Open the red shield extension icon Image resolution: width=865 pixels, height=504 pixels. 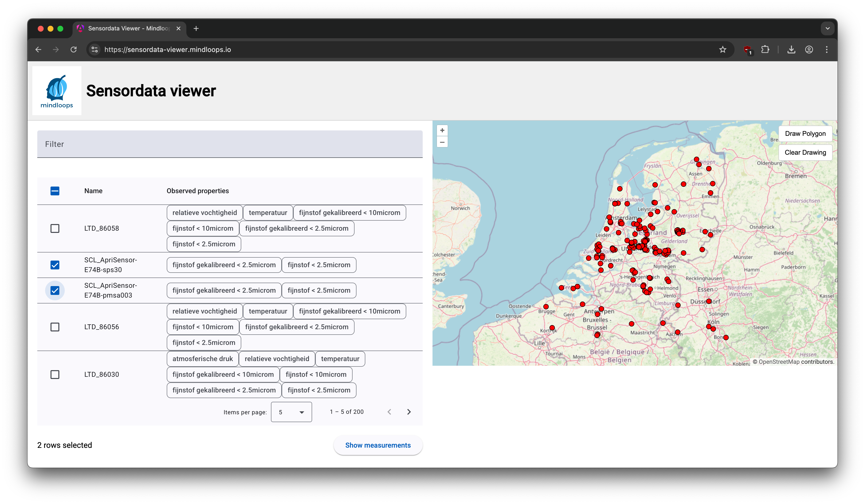coord(747,50)
